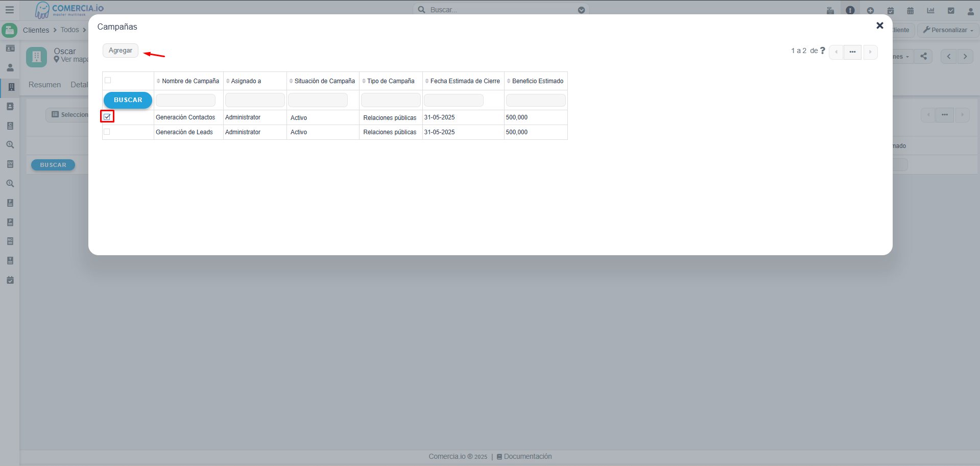This screenshot has width=980, height=466.
Task: Select the 'Generación de Leads' campaign name
Action: coord(184,132)
